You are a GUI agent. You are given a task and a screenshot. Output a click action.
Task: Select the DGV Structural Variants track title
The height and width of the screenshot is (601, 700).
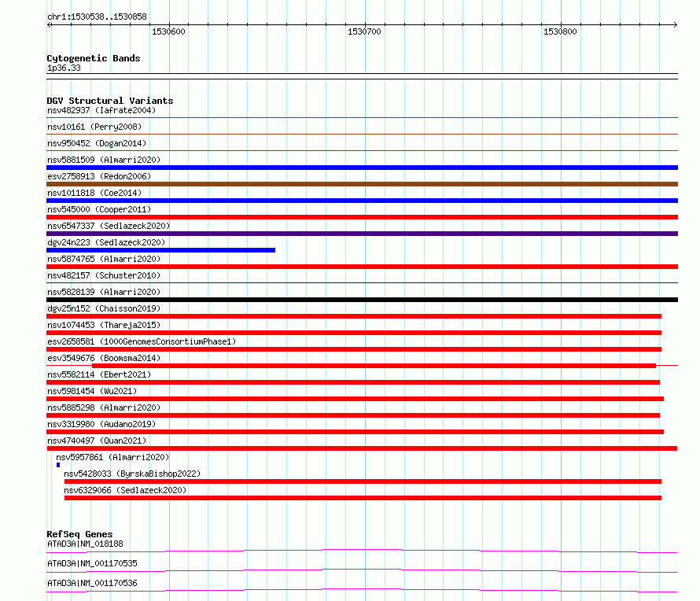point(110,101)
